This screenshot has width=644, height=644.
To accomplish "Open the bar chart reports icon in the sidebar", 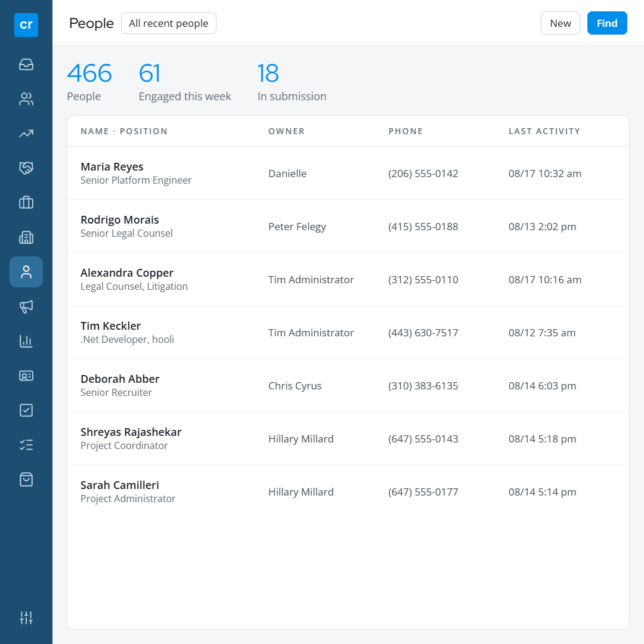I will coord(26,341).
